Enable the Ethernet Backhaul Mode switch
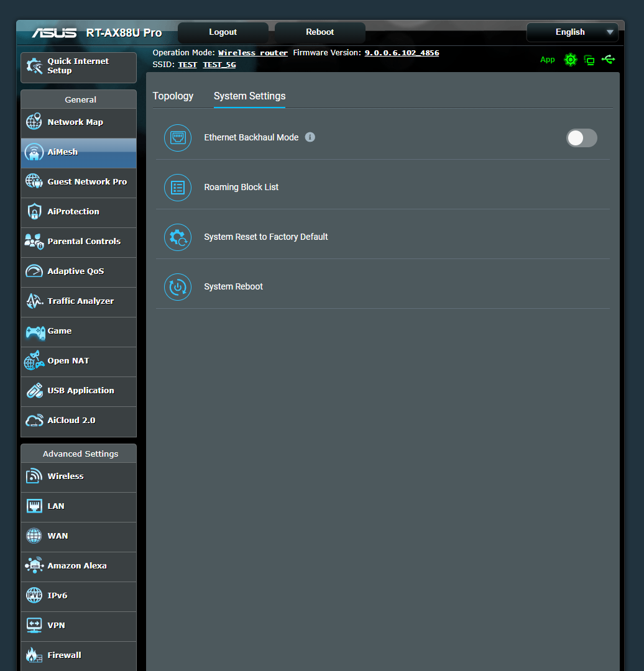Screen dimensions: 644x671 [x=581, y=138]
